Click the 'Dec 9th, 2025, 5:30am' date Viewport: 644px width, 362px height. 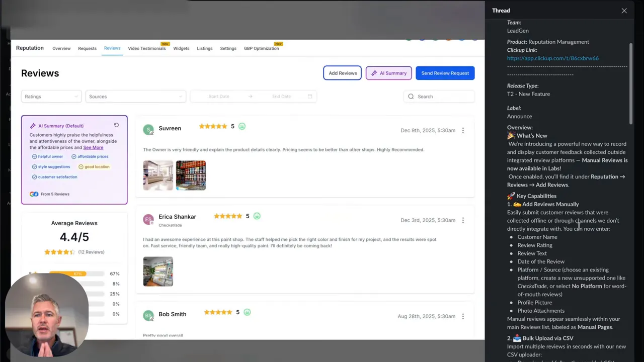coord(428,130)
